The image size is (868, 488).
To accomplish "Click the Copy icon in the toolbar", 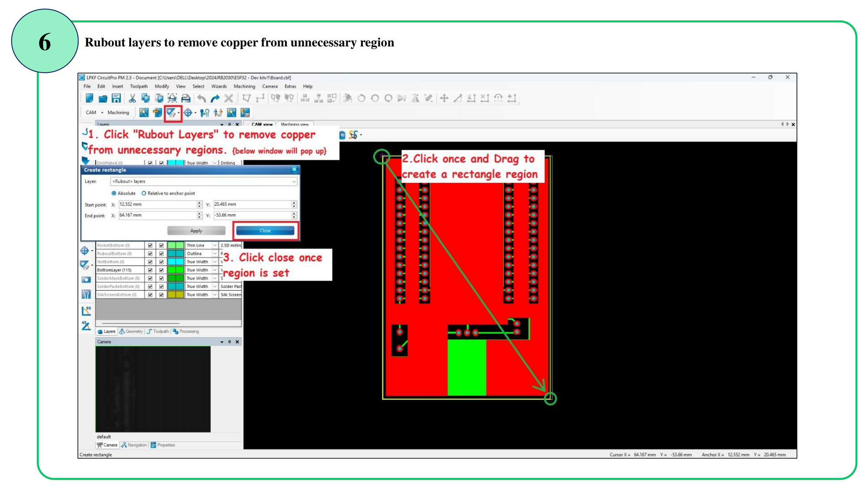I will (145, 98).
